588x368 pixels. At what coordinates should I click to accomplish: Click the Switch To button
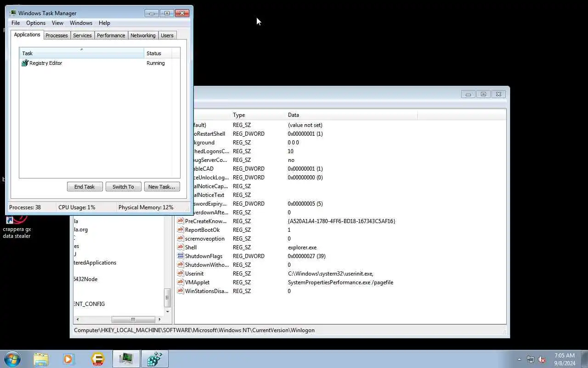pos(123,187)
